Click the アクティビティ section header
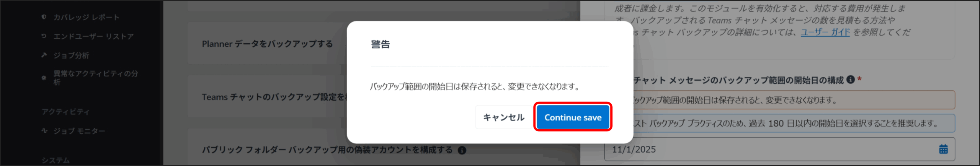The width and height of the screenshot is (980, 166). click(65, 112)
